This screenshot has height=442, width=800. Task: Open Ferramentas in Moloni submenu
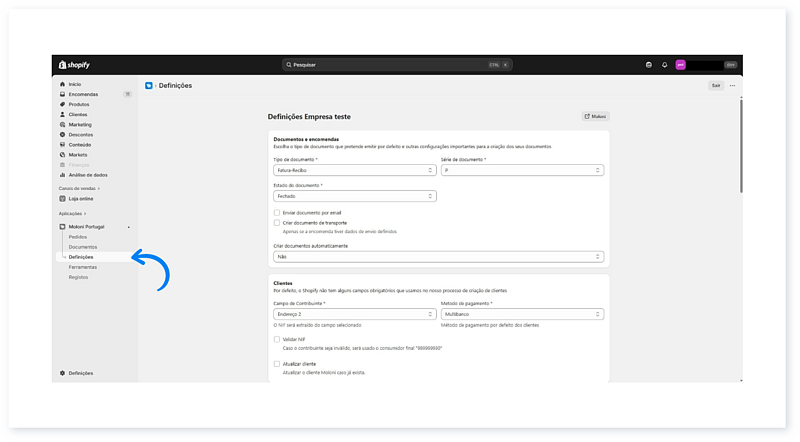pyautogui.click(x=84, y=267)
